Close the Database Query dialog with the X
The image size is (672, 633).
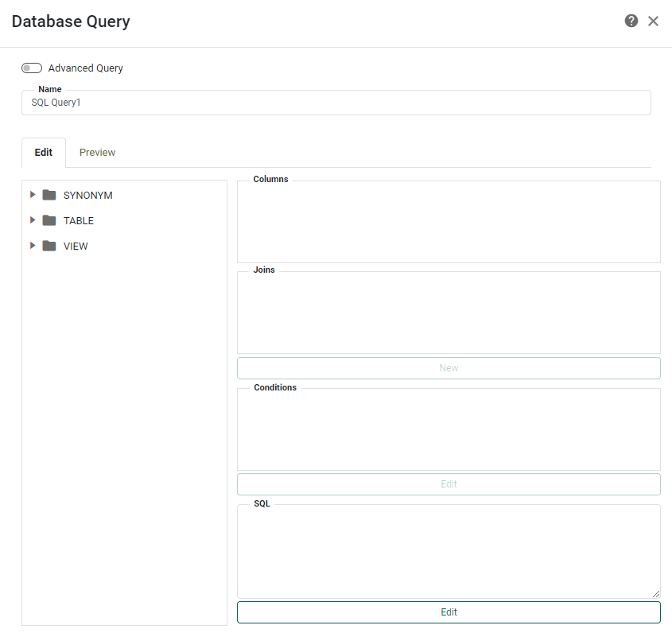coord(653,21)
